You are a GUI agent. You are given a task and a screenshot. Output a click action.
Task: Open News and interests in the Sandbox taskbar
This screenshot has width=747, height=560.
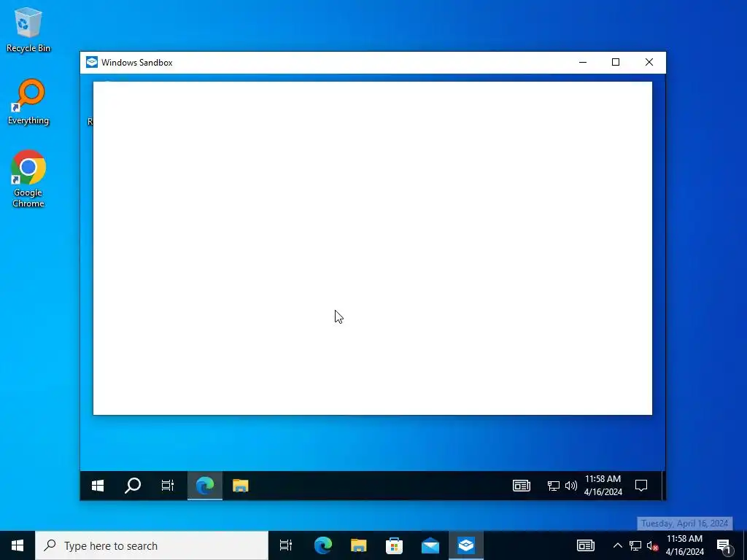[x=521, y=486]
